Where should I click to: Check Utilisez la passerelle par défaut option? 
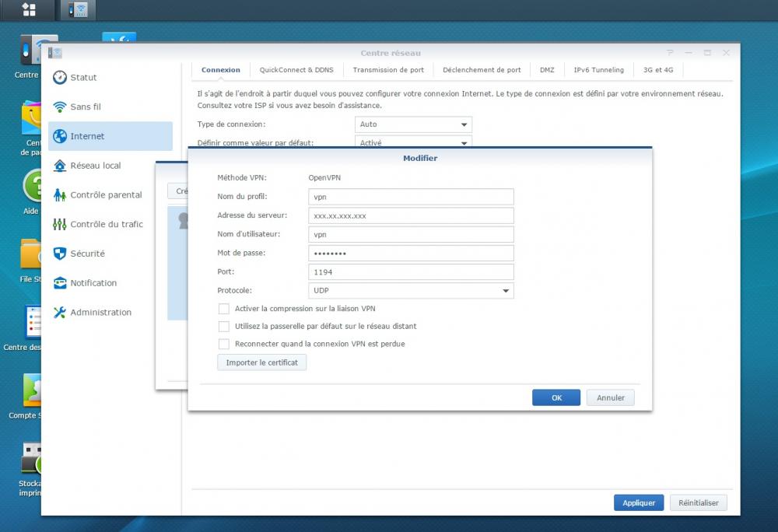(224, 327)
